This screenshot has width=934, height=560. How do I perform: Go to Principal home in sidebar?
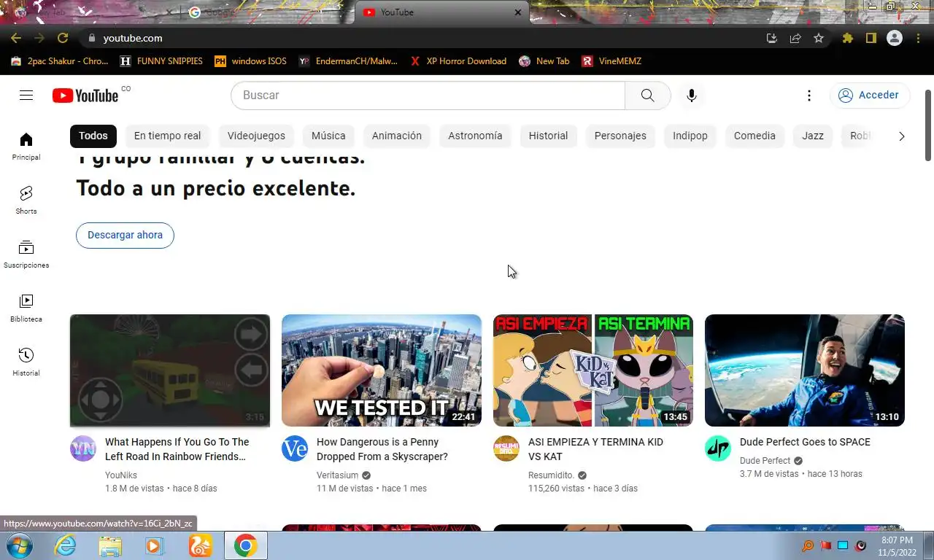pyautogui.click(x=26, y=146)
